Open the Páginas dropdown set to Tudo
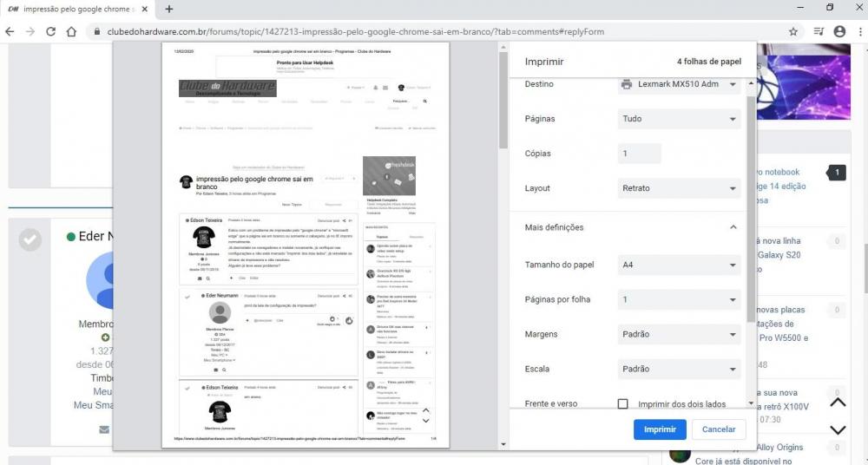 pos(678,119)
